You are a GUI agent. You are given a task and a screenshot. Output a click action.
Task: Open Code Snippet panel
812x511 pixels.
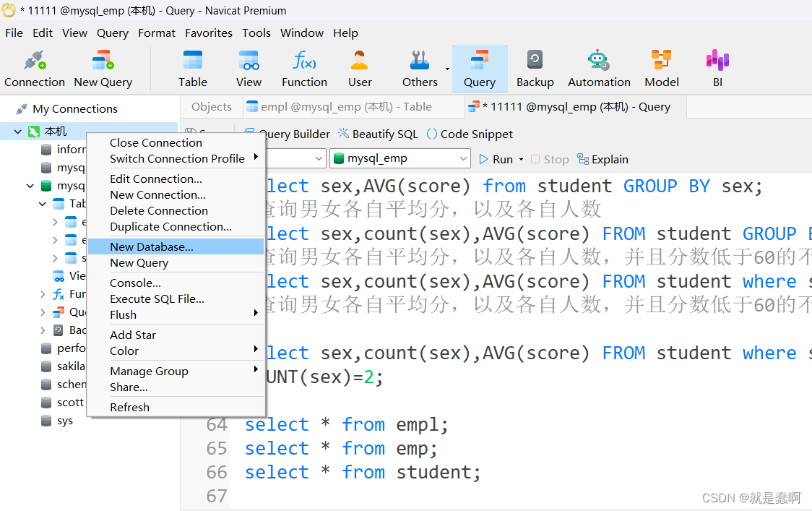pyautogui.click(x=470, y=134)
